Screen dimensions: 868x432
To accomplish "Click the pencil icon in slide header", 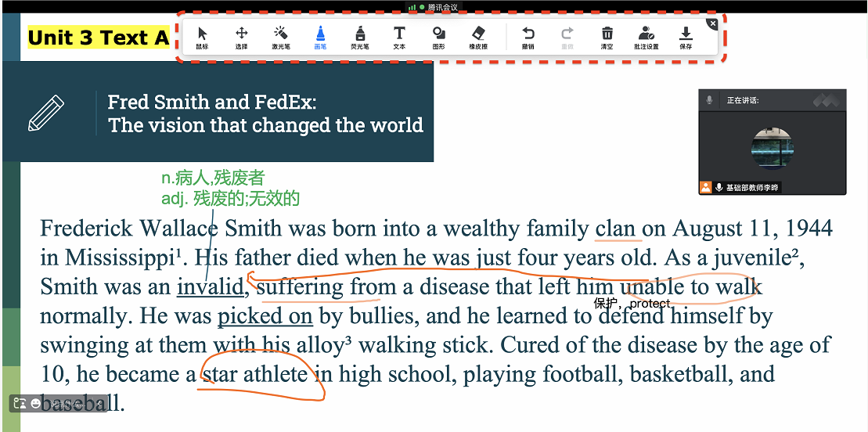I will point(46,113).
